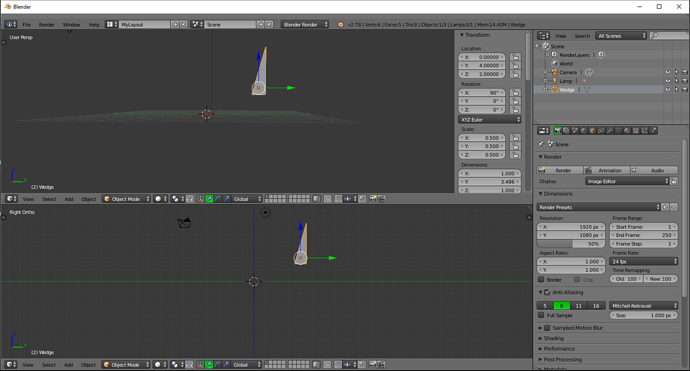Expand the Shading panel
690x371 pixels.
tap(554, 338)
